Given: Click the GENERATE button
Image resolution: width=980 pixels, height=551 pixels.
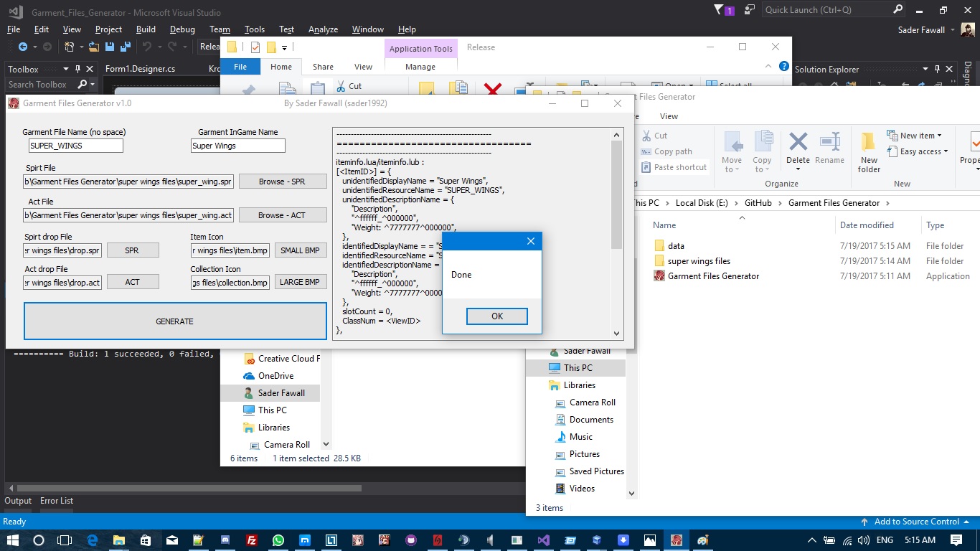Looking at the screenshot, I should pyautogui.click(x=175, y=321).
